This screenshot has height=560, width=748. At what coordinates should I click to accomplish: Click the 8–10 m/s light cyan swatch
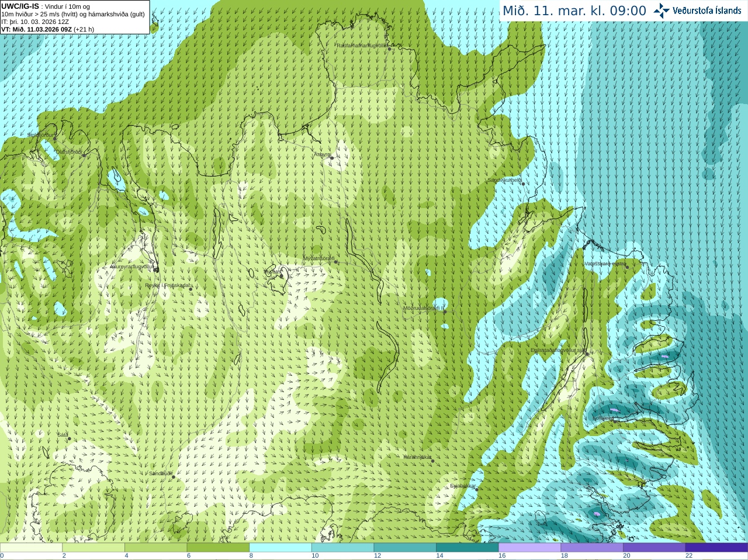(280, 548)
